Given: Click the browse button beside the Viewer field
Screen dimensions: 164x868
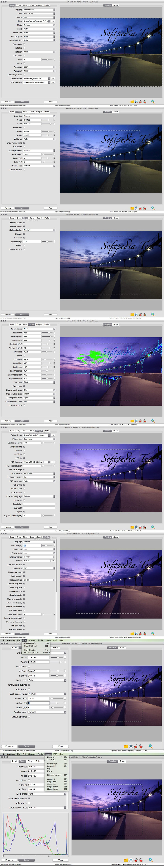Looking at the screenshot, I should point(53,561).
